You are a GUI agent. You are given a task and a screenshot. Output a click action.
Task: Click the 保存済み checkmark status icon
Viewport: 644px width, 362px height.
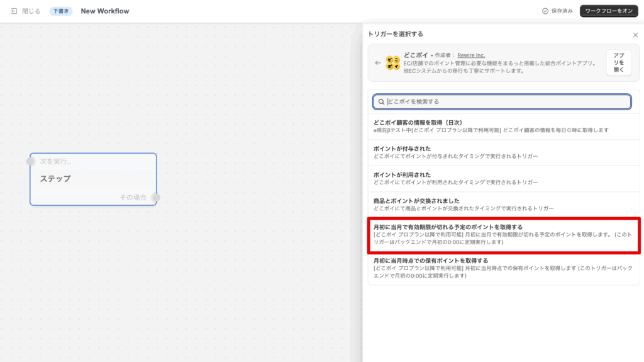545,11
